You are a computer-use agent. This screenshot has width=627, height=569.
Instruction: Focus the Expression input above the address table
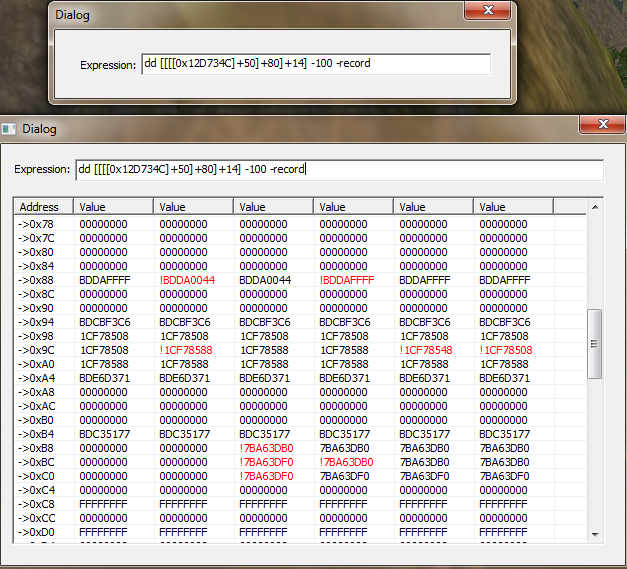point(339,169)
